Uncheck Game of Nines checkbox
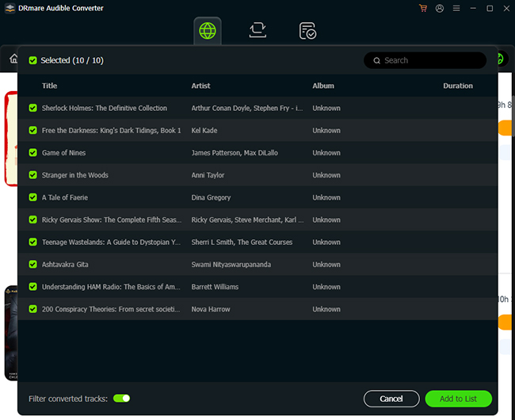This screenshot has width=515, height=420. tap(32, 153)
